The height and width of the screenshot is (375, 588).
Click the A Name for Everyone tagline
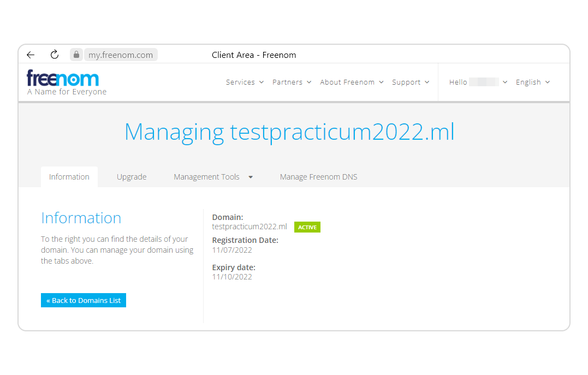tap(67, 92)
